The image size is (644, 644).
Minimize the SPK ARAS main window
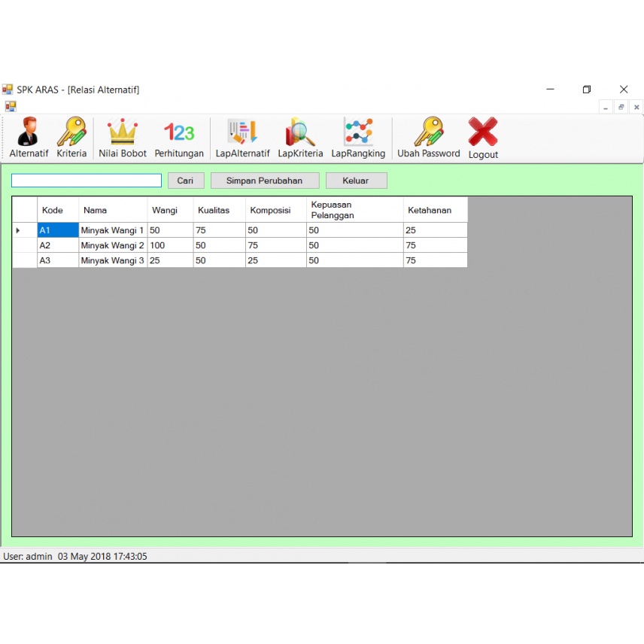[x=551, y=89]
